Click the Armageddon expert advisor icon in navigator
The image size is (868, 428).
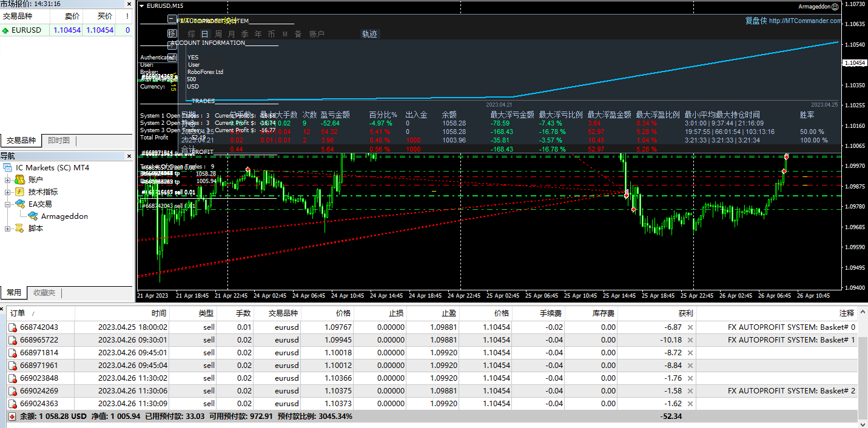(32, 216)
